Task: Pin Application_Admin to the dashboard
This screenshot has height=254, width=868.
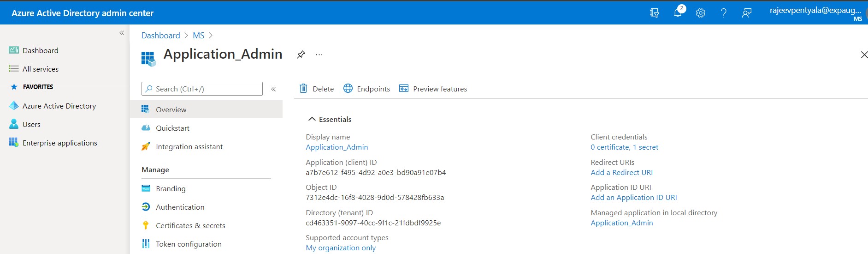Action: pyautogui.click(x=301, y=54)
